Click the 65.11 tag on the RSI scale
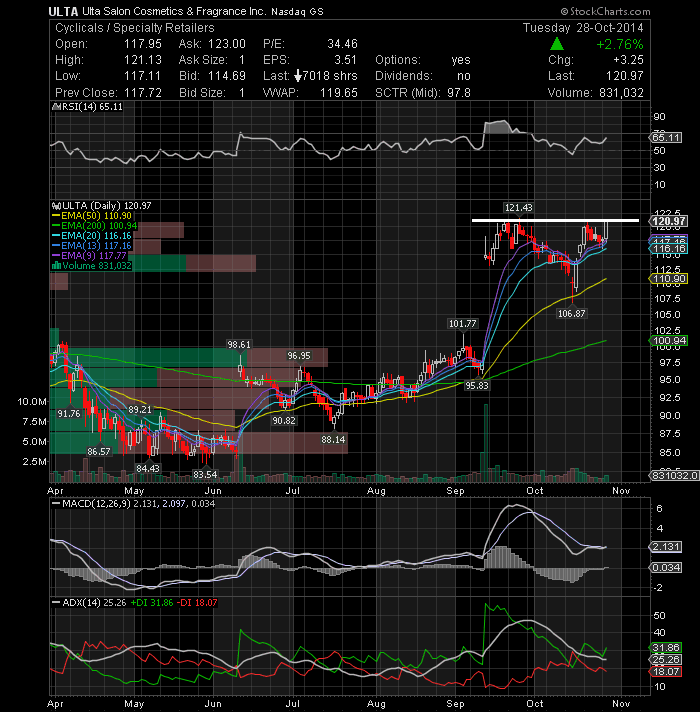The image size is (700, 712). pyautogui.click(x=666, y=138)
